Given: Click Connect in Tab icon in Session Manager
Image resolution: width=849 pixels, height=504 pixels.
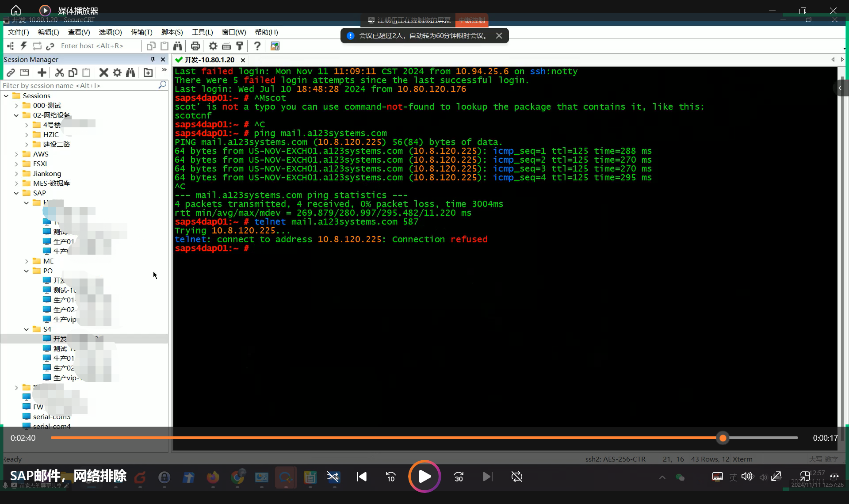Looking at the screenshot, I should pyautogui.click(x=24, y=73).
